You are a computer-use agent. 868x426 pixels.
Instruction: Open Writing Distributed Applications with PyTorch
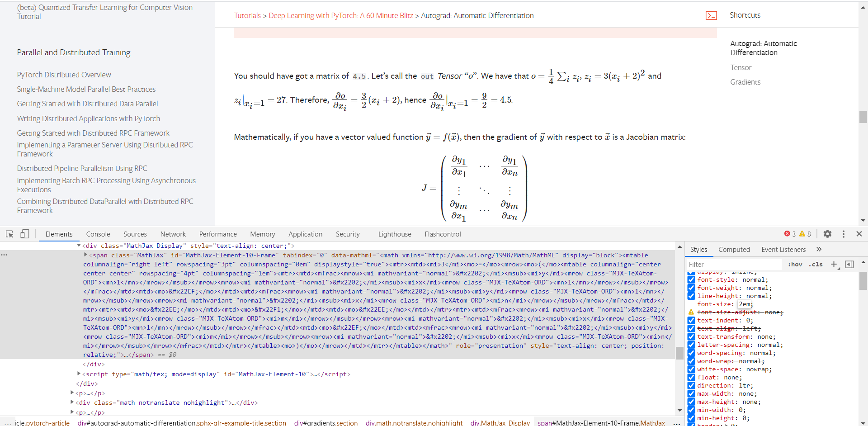click(x=89, y=118)
